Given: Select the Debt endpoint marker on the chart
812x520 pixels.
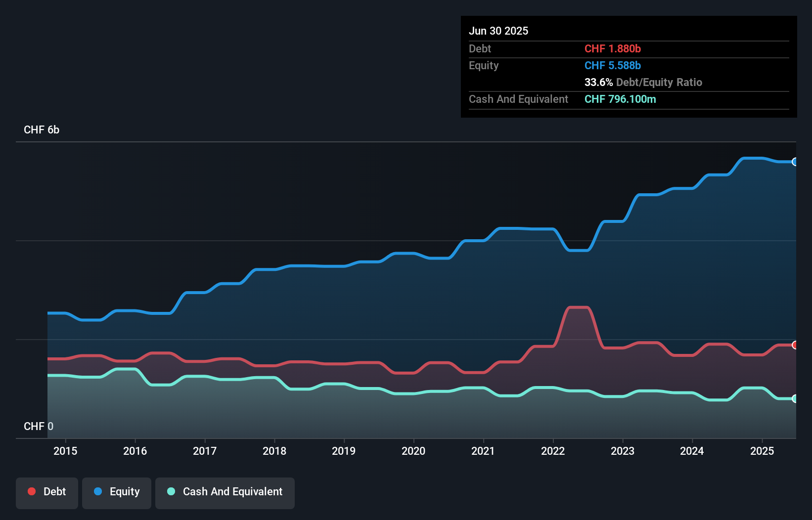Looking at the screenshot, I should [795, 345].
